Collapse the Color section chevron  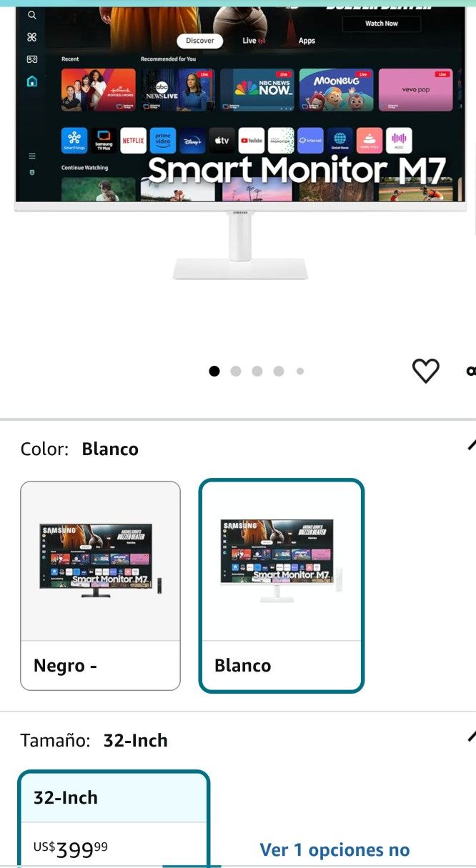pyautogui.click(x=471, y=444)
